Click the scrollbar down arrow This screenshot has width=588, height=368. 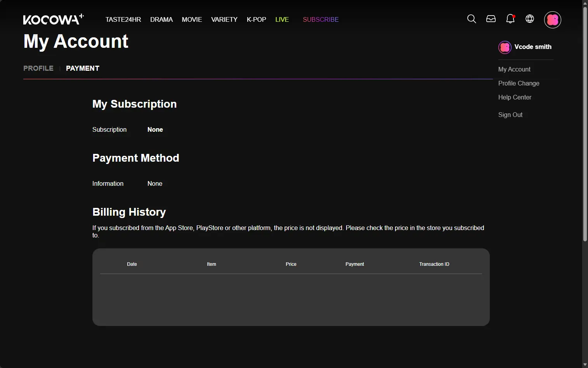tap(585, 365)
